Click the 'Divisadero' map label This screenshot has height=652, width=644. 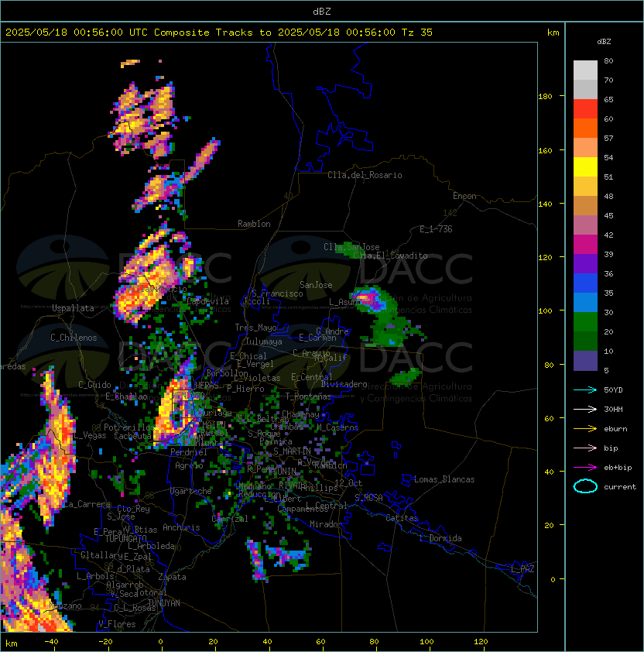click(x=344, y=384)
